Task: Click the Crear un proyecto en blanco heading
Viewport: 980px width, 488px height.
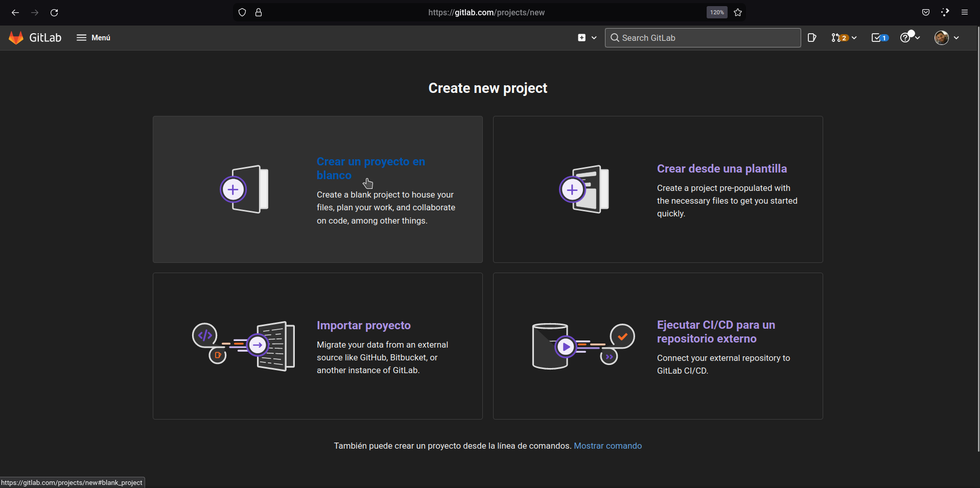Action: (x=371, y=168)
